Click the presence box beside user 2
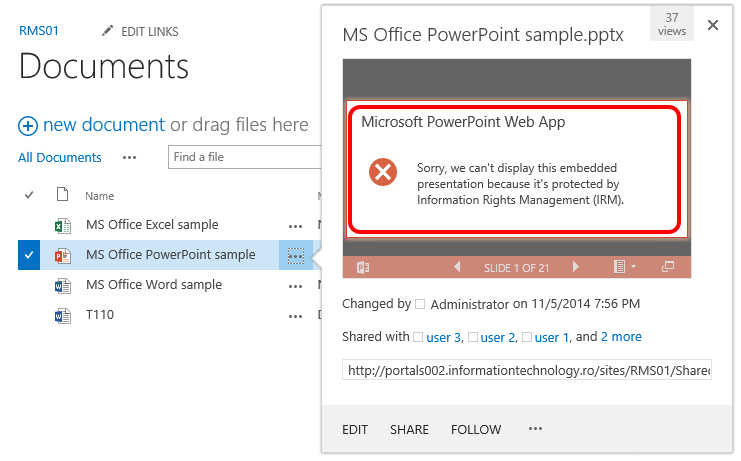This screenshot has height=461, width=741. 473,337
